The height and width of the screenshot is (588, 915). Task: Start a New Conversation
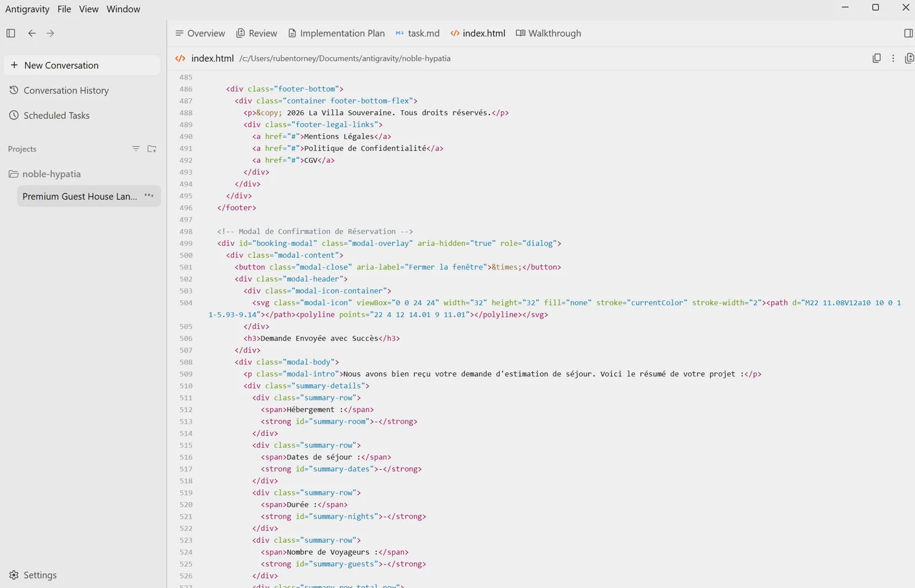(x=82, y=65)
